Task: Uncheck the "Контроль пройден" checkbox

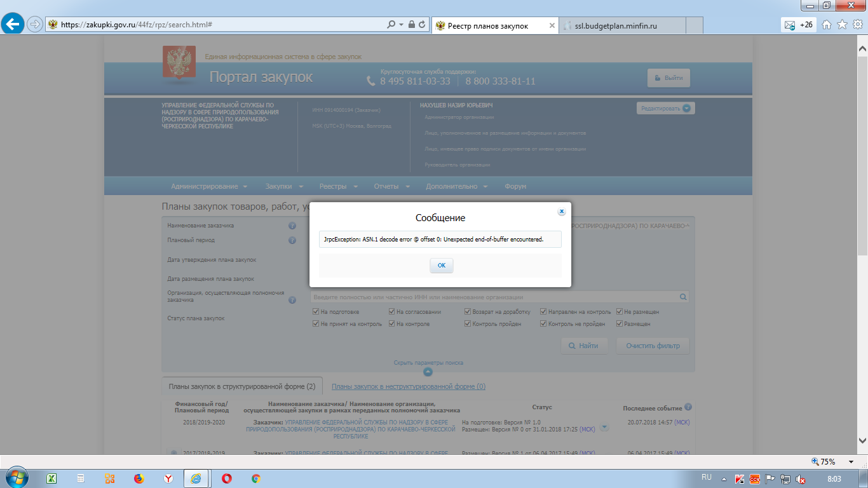Action: (x=468, y=324)
